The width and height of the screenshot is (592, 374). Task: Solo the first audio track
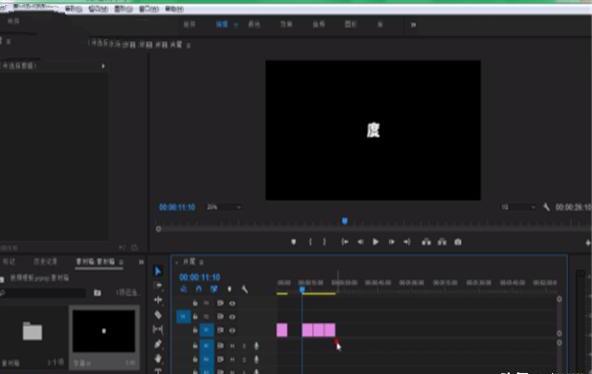(244, 346)
